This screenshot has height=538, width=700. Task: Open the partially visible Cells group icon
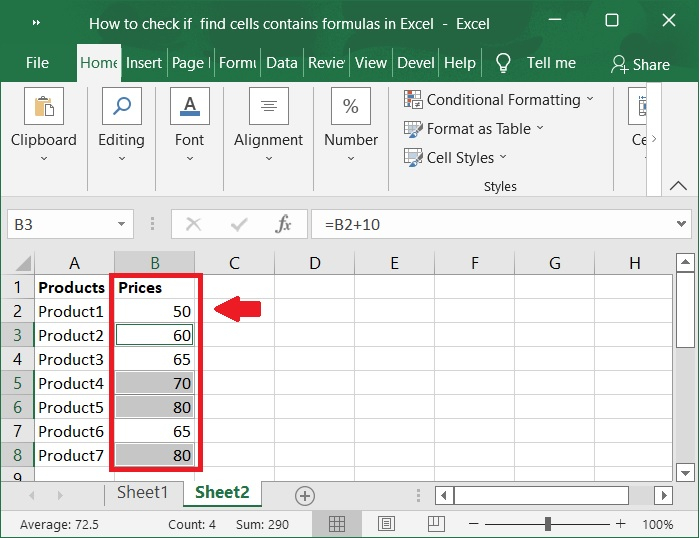pyautogui.click(x=638, y=106)
